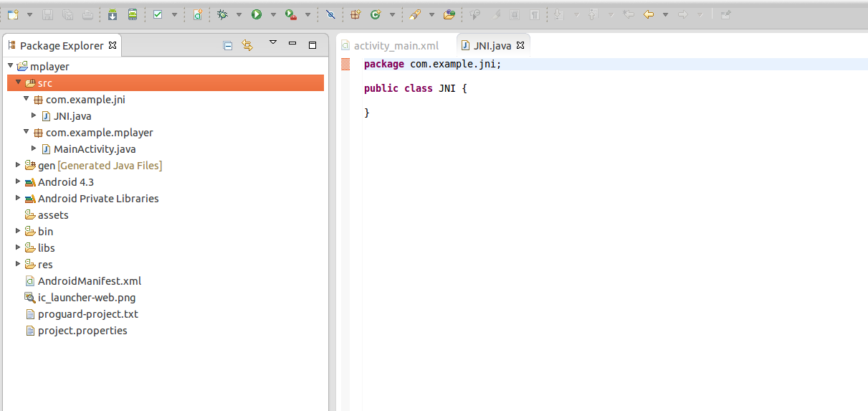
Task: Toggle Link with Editor in Package Explorer
Action: [x=247, y=45]
